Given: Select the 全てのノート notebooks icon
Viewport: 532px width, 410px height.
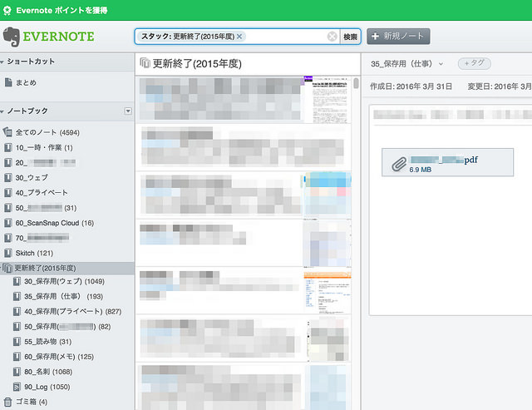Looking at the screenshot, I should click(x=7, y=132).
